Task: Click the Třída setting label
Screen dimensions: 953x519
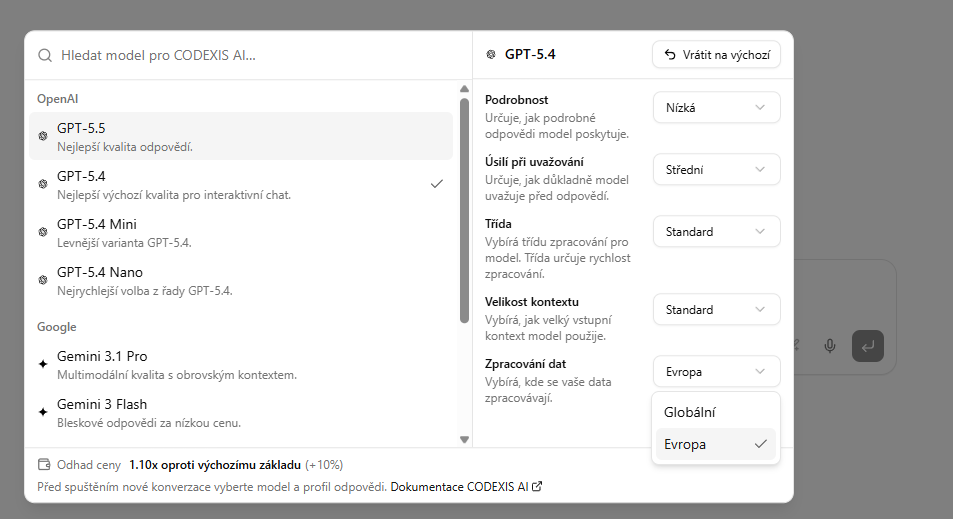Action: pyautogui.click(x=498, y=224)
